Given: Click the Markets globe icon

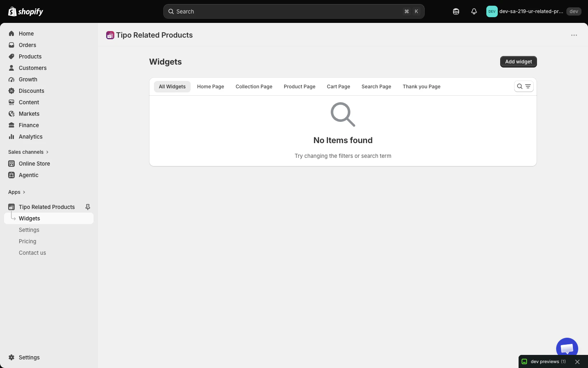Looking at the screenshot, I should (x=11, y=114).
